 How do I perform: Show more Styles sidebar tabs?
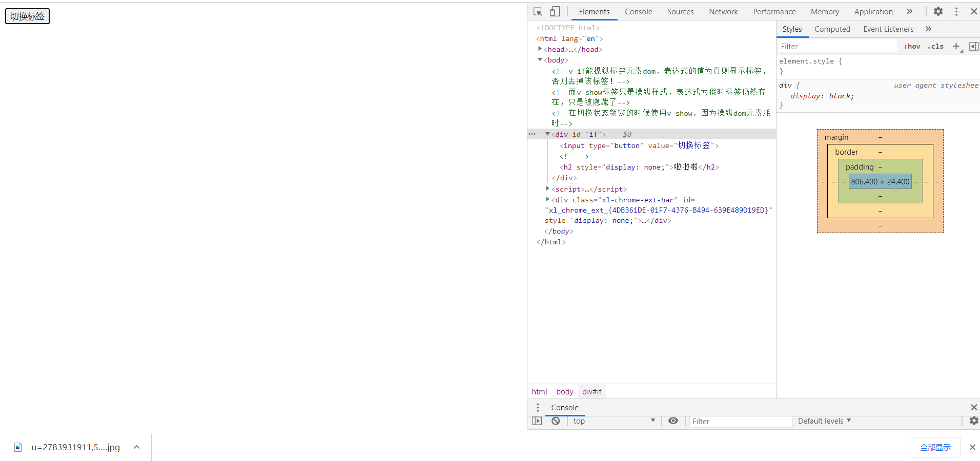[929, 29]
